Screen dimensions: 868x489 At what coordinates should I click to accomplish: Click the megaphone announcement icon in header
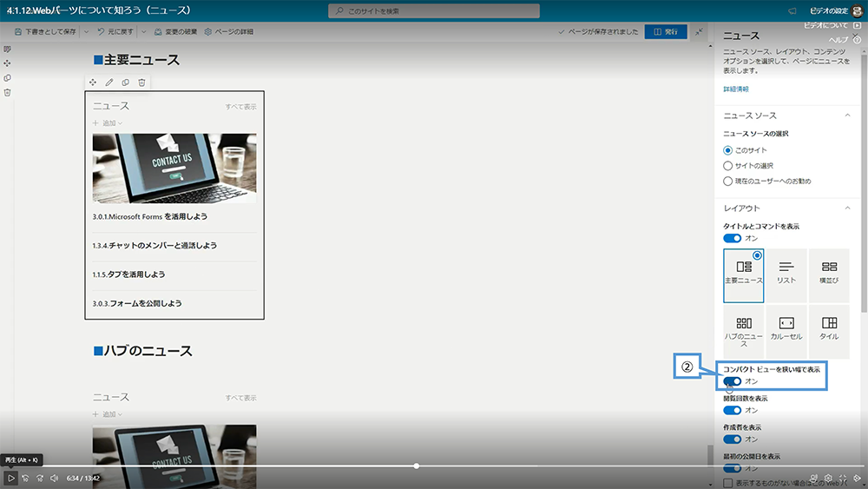792,11
